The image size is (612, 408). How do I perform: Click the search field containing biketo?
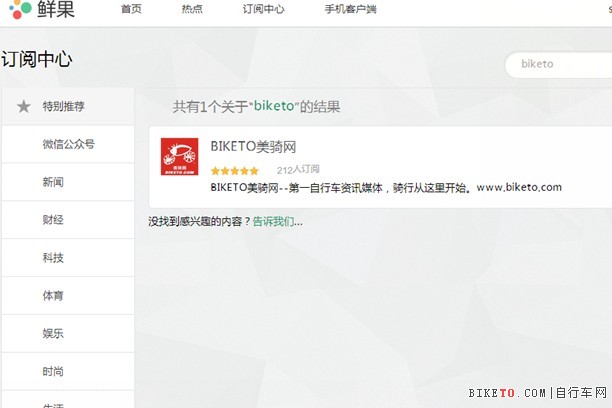pyautogui.click(x=560, y=64)
